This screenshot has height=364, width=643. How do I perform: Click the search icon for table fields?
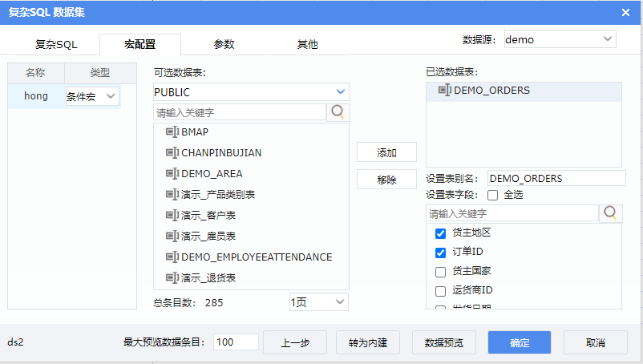coord(610,213)
